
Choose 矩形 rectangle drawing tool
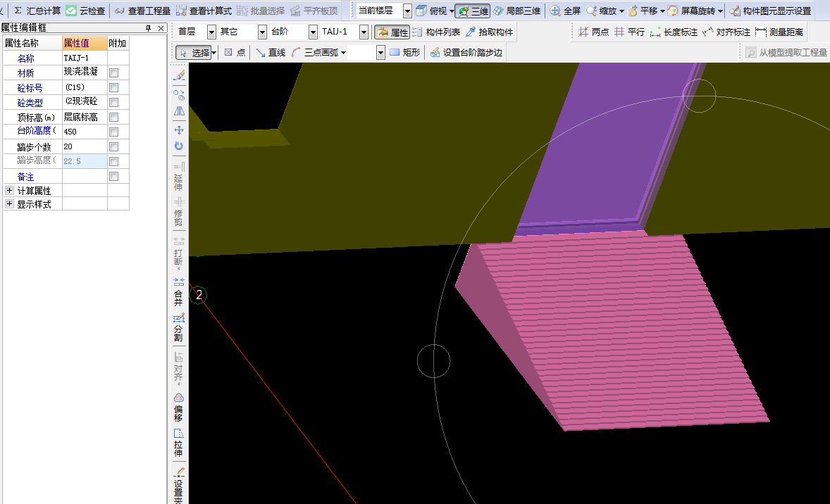(405, 52)
